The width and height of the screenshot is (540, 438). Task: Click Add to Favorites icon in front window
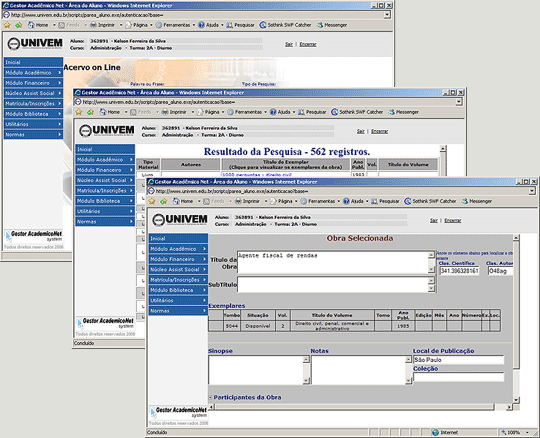[x=163, y=201]
